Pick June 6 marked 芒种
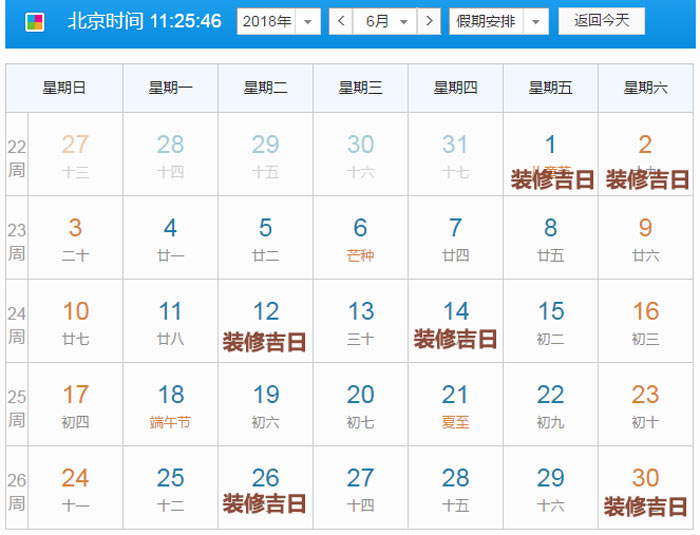 pyautogui.click(x=361, y=239)
